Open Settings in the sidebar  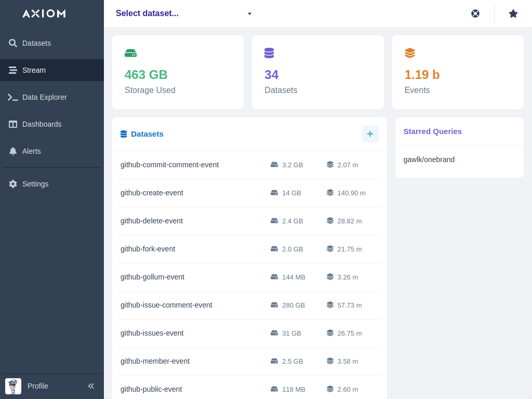[35, 184]
